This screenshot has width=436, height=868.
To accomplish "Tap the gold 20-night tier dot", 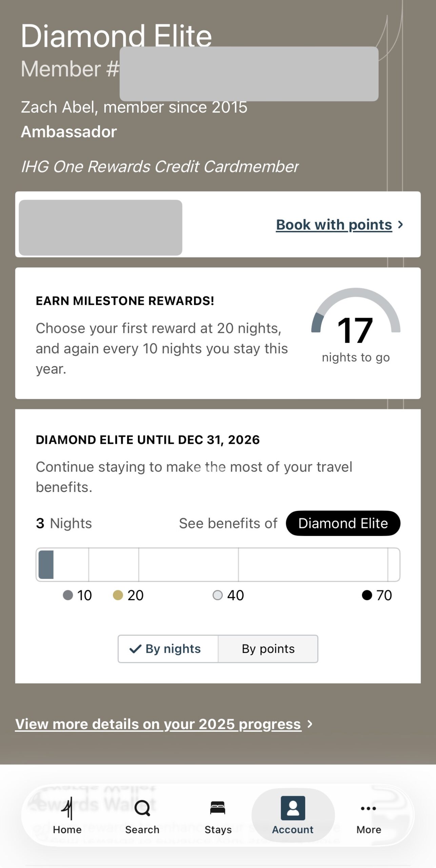I will click(118, 595).
